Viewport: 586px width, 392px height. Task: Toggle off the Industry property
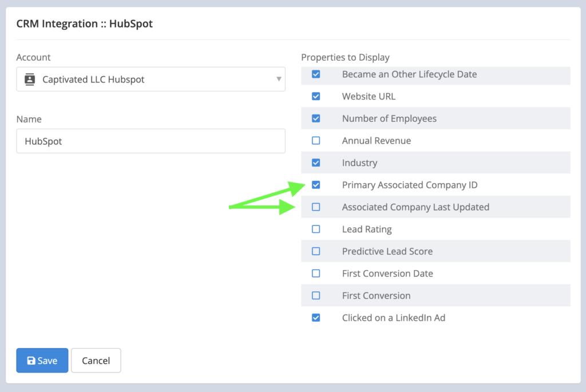pos(315,163)
